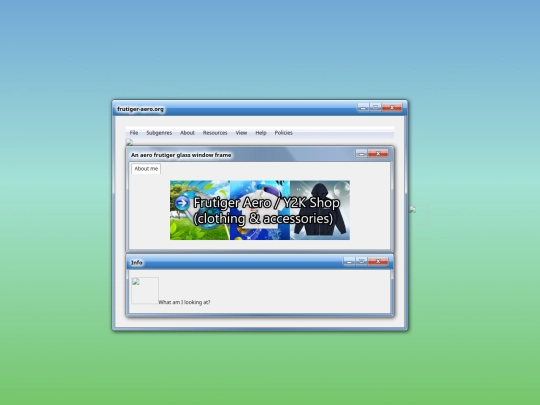Open the Frutiger Aero / Y2K Shop banner
This screenshot has width=540, height=405.
click(x=260, y=210)
